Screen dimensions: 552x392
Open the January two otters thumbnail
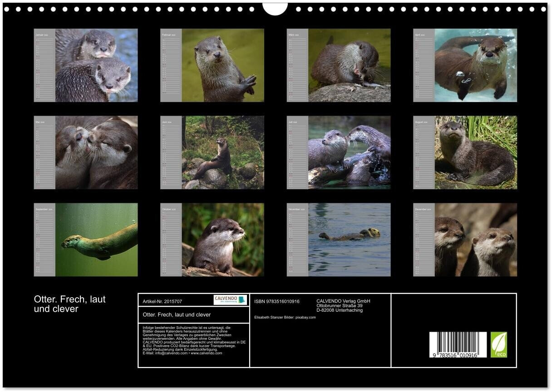coord(96,65)
